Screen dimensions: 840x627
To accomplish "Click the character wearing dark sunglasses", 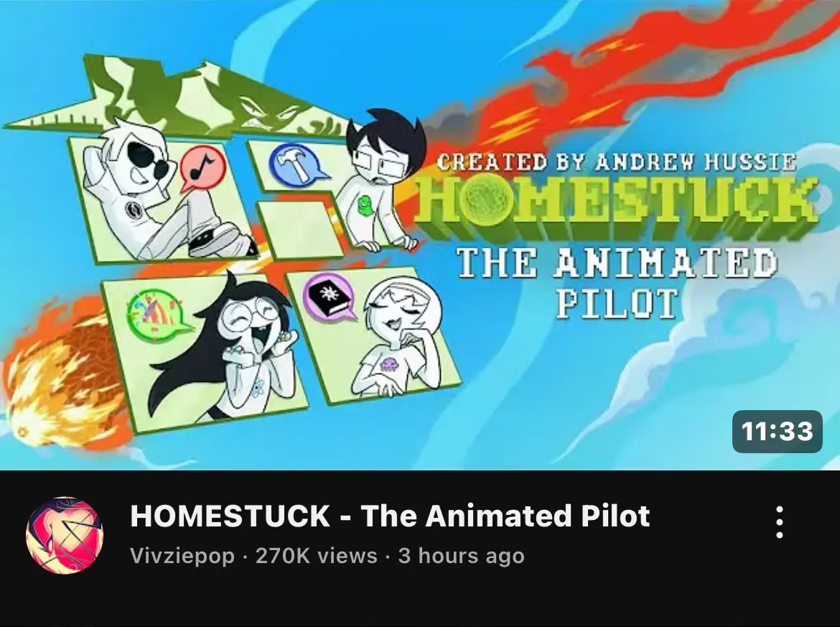I will (161, 190).
